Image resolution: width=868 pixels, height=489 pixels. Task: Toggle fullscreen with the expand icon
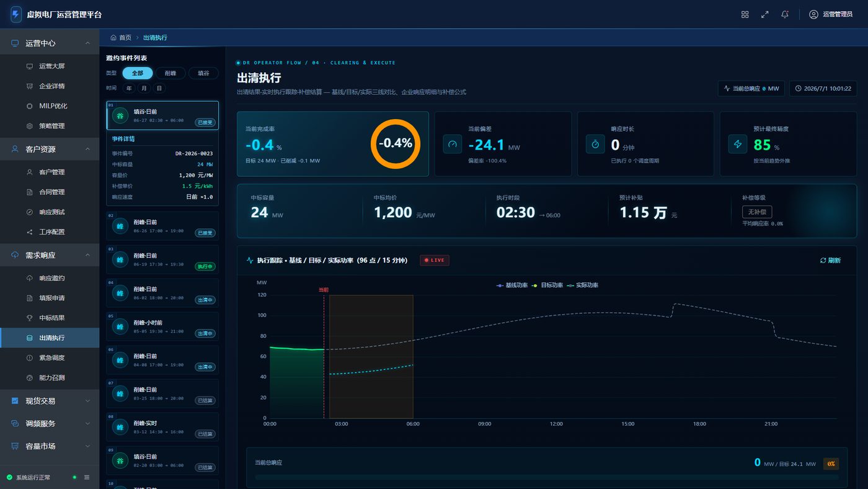765,14
